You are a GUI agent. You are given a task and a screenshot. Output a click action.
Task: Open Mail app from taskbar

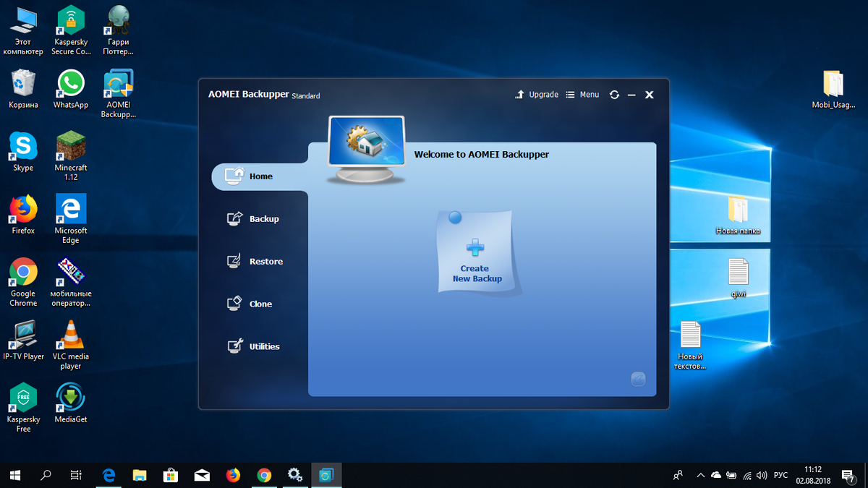[203, 475]
